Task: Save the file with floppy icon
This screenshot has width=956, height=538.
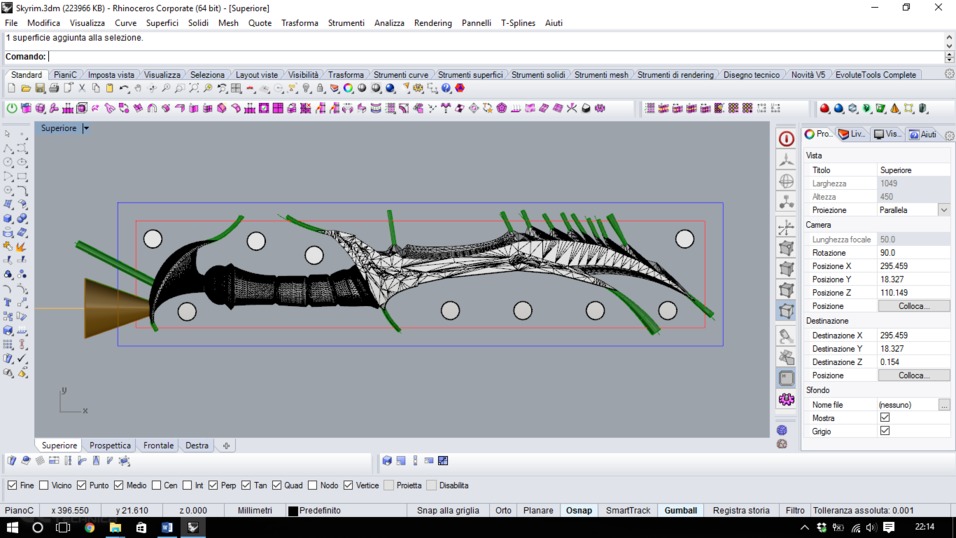Action: coord(40,88)
